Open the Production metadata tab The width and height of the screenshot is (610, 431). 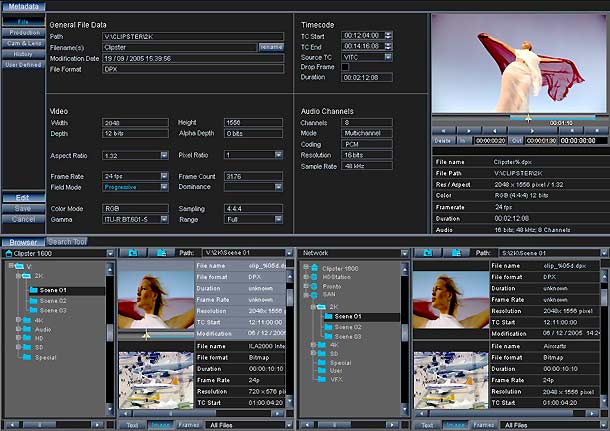(23, 33)
